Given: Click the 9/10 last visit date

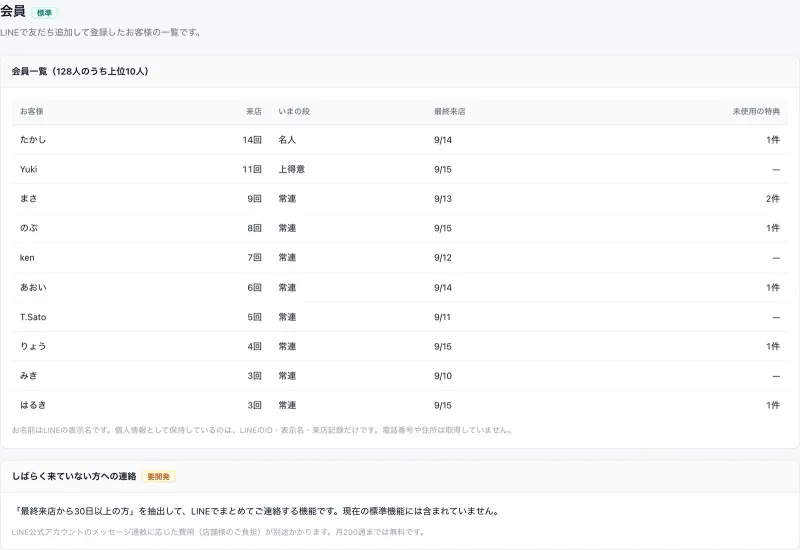Looking at the screenshot, I should (x=443, y=376).
